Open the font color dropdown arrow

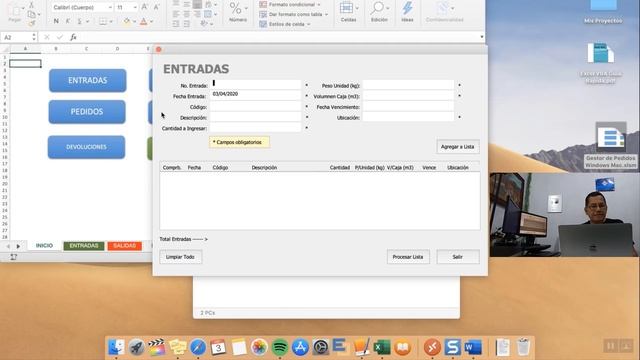151,22
